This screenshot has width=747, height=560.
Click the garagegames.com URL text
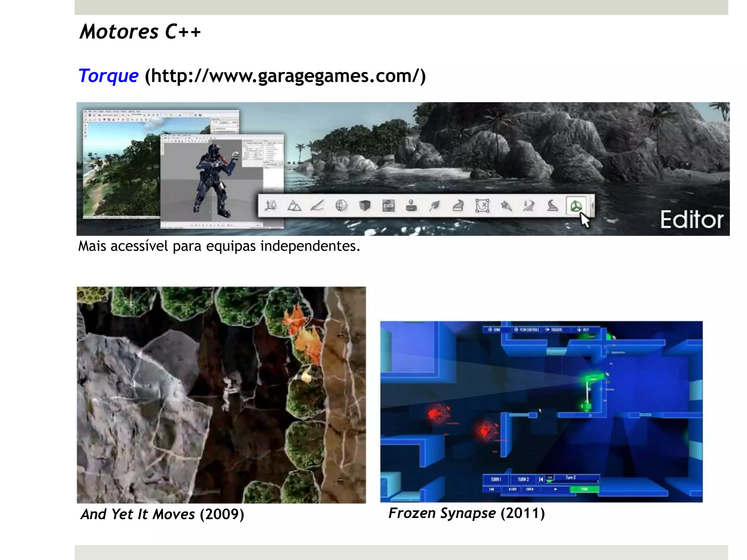coord(285,76)
